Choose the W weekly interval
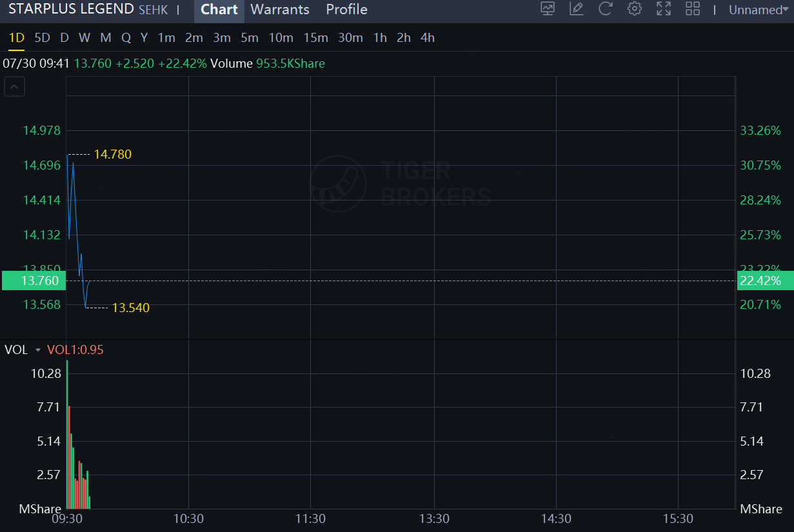This screenshot has height=532, width=794. click(84, 38)
